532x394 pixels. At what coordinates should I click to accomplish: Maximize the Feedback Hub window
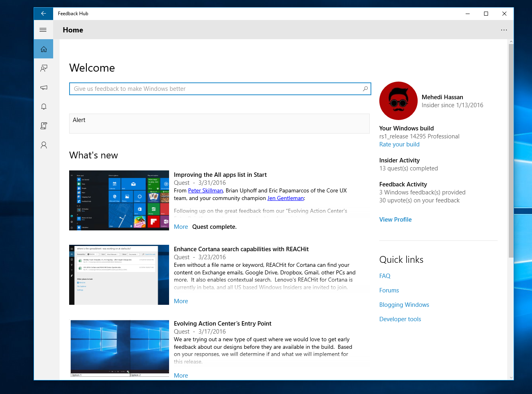486,14
